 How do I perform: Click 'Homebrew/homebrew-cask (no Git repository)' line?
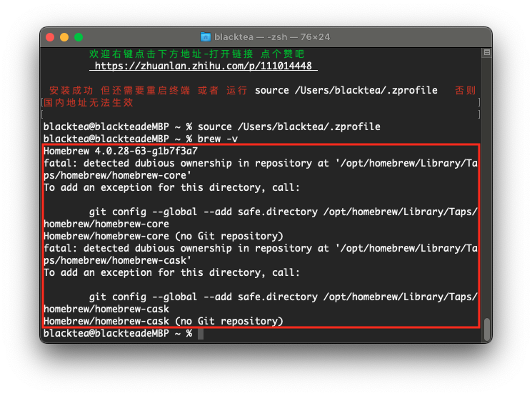pos(164,321)
